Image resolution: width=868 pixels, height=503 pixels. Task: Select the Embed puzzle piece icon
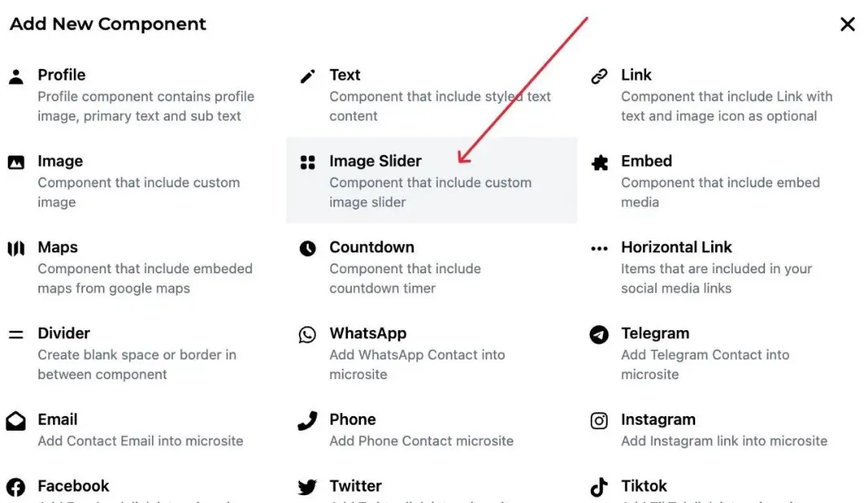click(x=600, y=162)
